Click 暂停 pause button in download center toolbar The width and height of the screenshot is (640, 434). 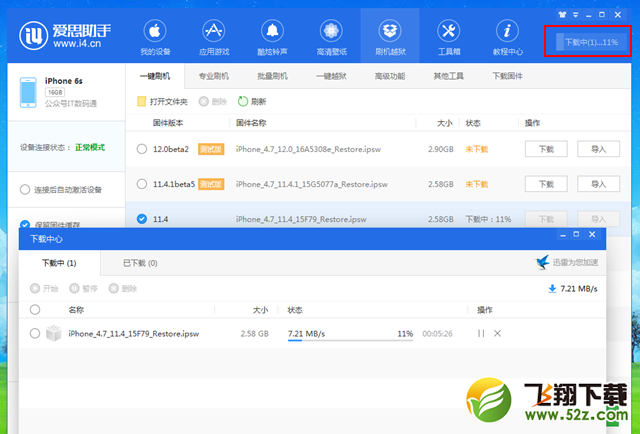coord(84,289)
